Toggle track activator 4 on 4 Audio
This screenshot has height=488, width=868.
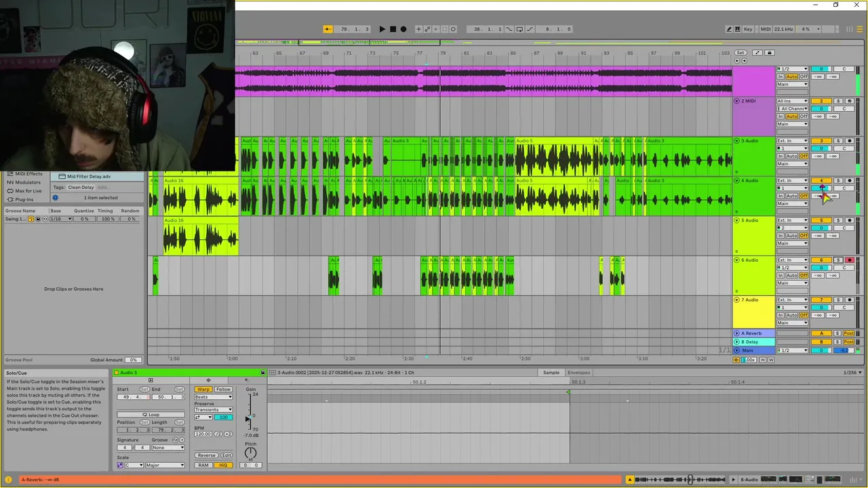tap(821, 181)
